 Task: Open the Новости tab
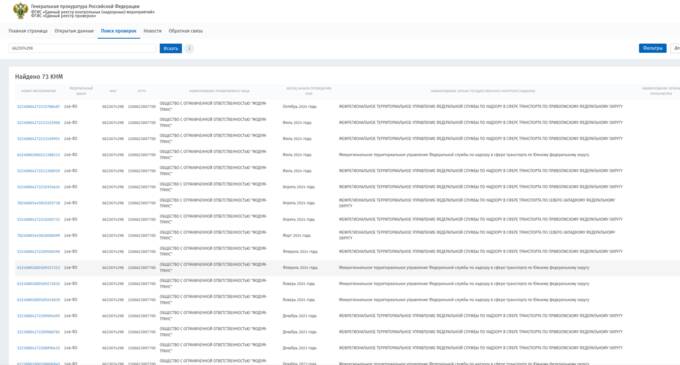coord(153,31)
